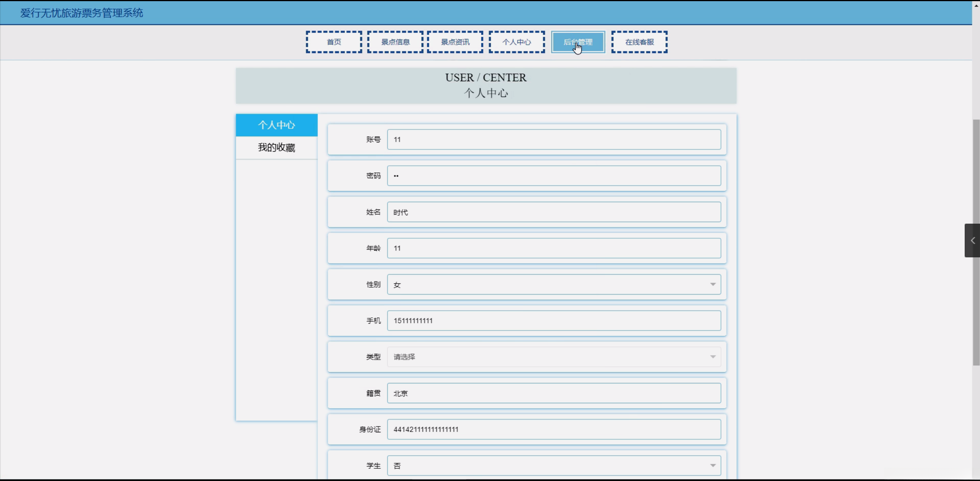
Task: Open the 性别 dropdown arrow
Action: [x=713, y=284]
